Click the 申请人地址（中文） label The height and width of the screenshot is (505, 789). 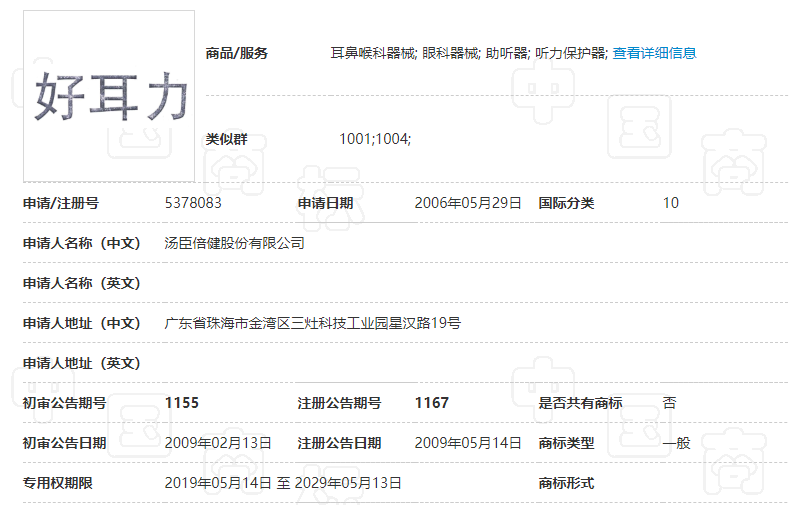click(82, 323)
